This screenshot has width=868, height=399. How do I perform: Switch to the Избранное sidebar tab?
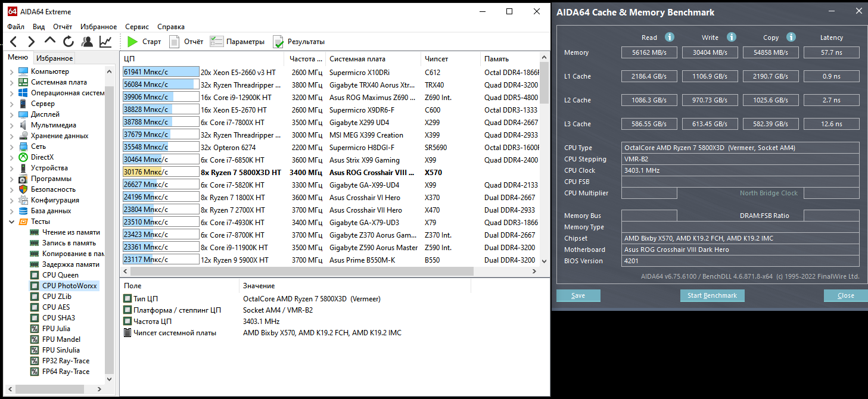tap(54, 58)
